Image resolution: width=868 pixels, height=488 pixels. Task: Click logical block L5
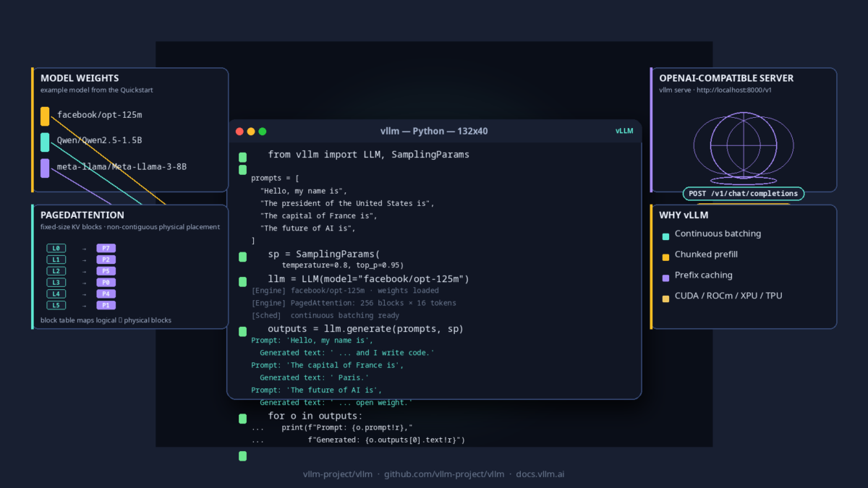(56, 305)
